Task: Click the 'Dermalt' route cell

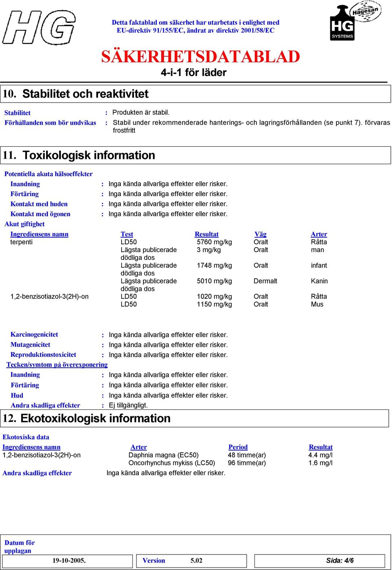Action: (x=265, y=281)
